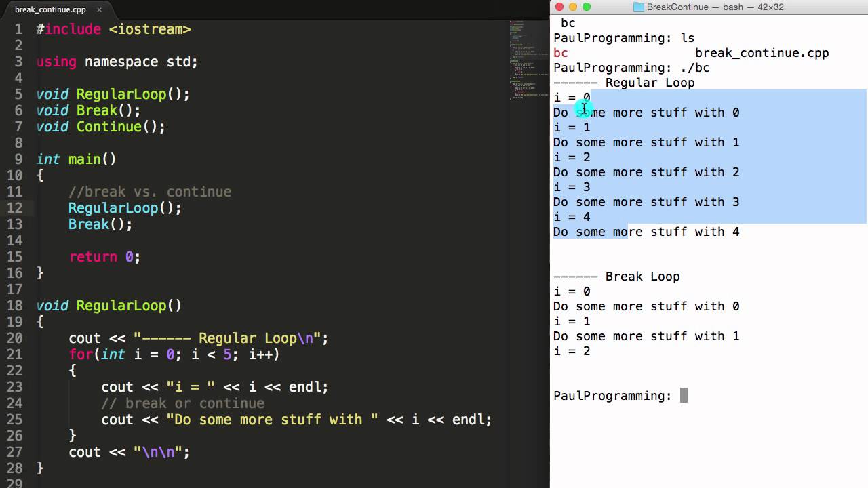Click the Terminal title 'BreakContinue — bash — 42×32'
Image resolution: width=868 pixels, height=488 pixels.
(x=715, y=7)
